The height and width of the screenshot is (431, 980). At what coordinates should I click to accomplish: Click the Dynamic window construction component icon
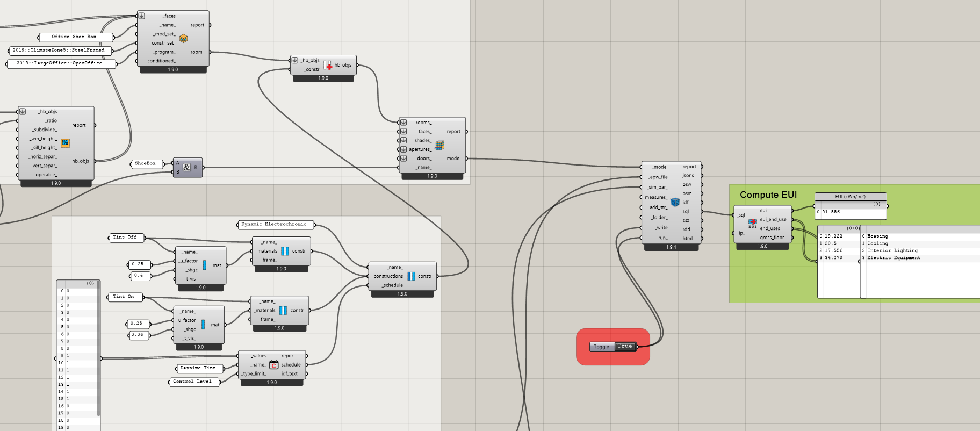coord(411,276)
